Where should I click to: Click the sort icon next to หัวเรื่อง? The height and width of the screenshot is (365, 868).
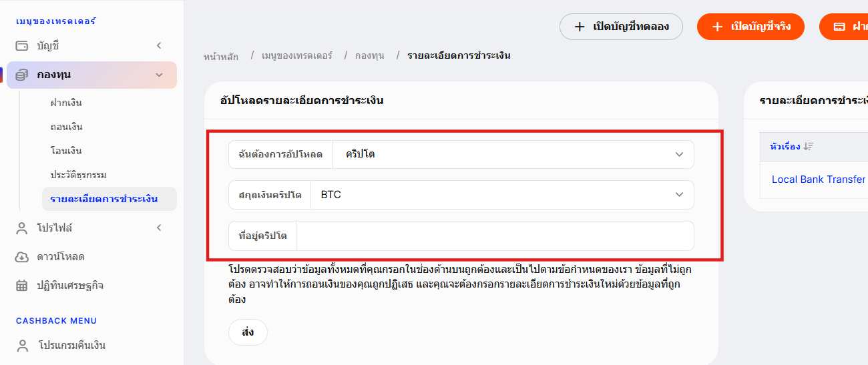pyautogui.click(x=809, y=146)
